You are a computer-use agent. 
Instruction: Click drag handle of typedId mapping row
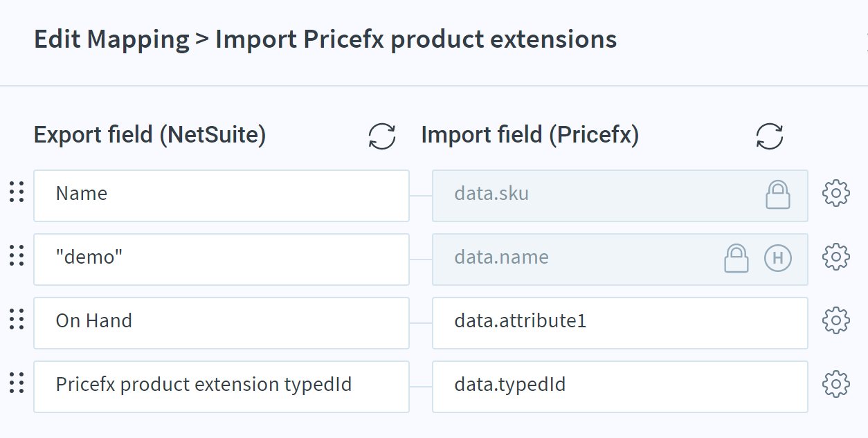[x=17, y=383]
